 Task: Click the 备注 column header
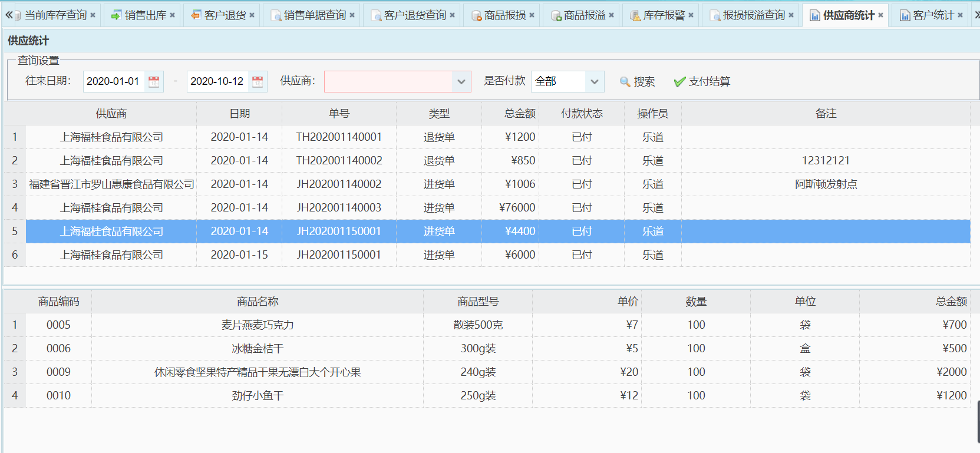click(x=826, y=114)
